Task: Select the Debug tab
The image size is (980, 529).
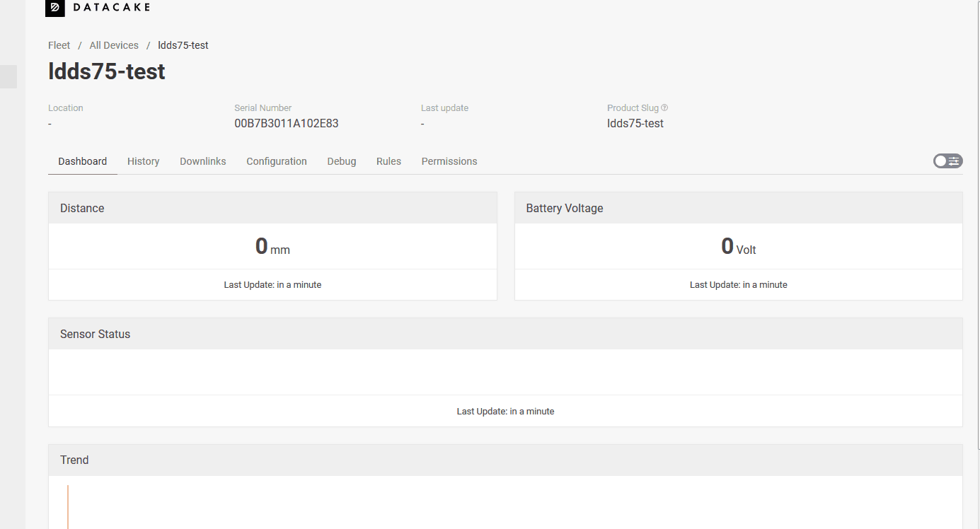Action: [x=342, y=161]
